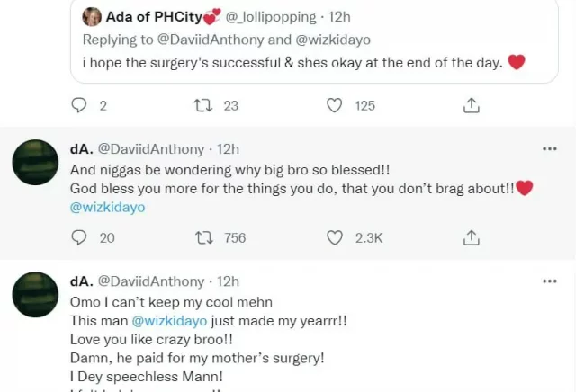576x392 pixels.
Task: Like the tweet with 2.3K likes
Action: click(335, 237)
